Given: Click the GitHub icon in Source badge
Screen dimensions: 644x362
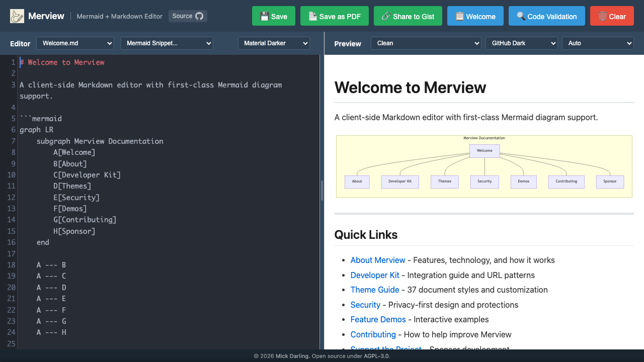Looking at the screenshot, I should pyautogui.click(x=199, y=16).
